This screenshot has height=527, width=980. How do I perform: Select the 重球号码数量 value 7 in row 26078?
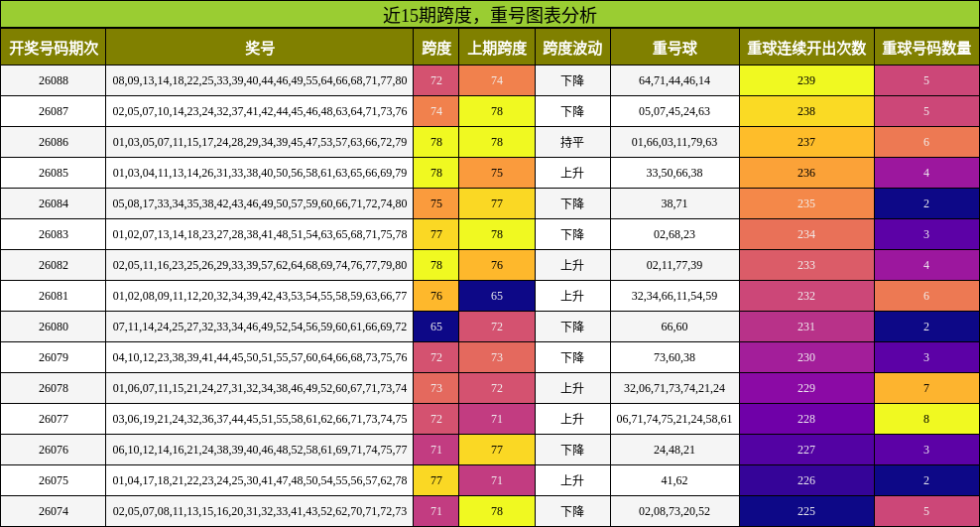coord(926,388)
